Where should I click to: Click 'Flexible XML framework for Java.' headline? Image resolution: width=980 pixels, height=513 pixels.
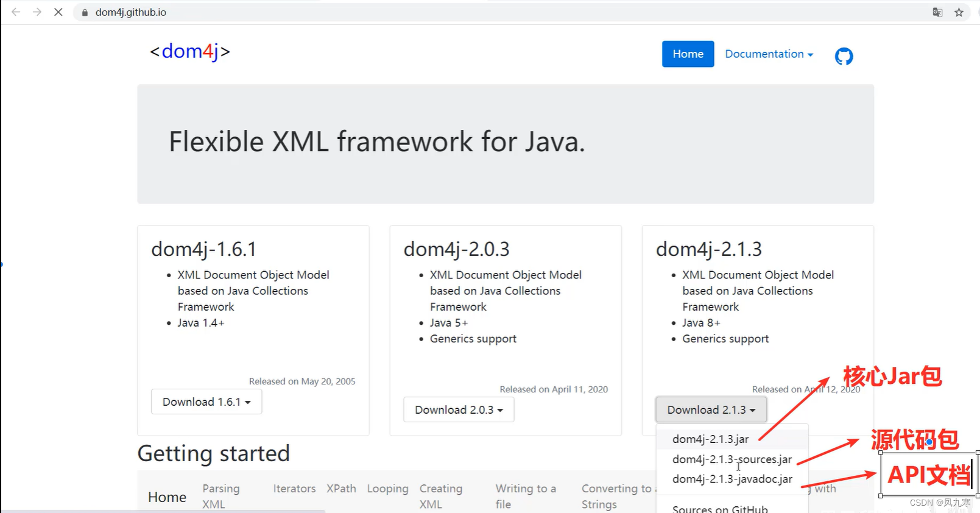376,142
